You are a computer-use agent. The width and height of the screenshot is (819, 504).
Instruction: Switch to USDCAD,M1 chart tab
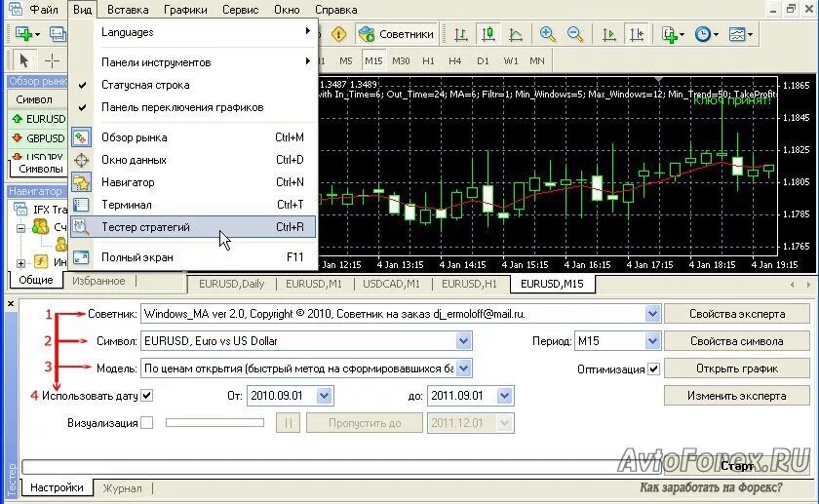point(391,284)
